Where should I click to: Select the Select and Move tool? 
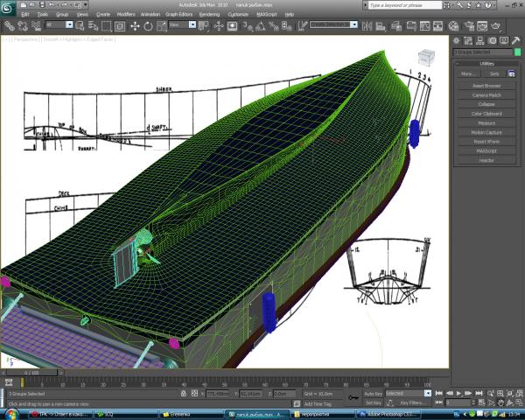pos(135,25)
